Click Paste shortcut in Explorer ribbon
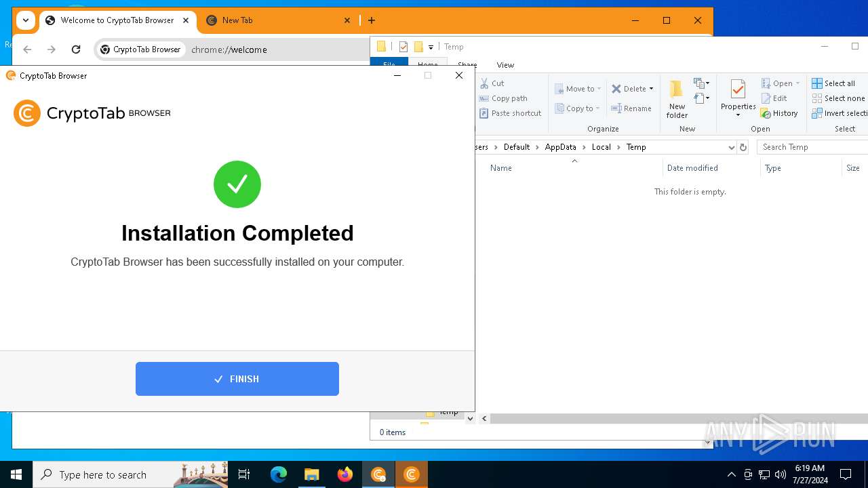 [x=511, y=113]
